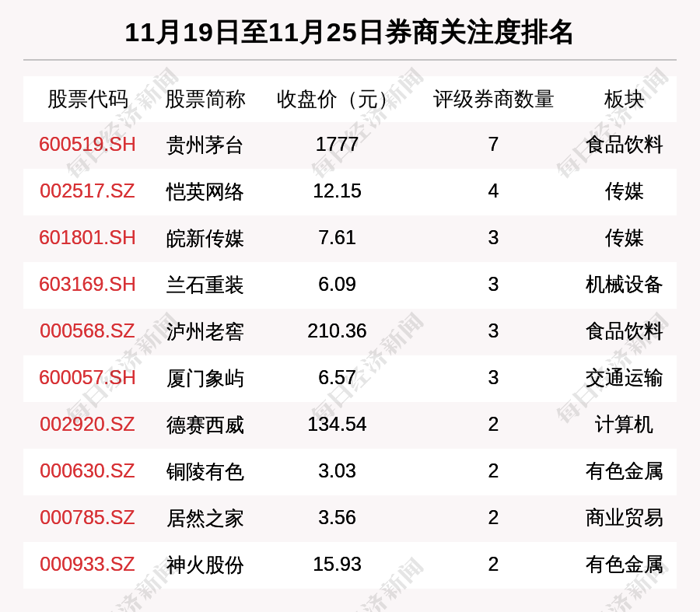Pick the closing price 210.36

pyautogui.click(x=337, y=330)
